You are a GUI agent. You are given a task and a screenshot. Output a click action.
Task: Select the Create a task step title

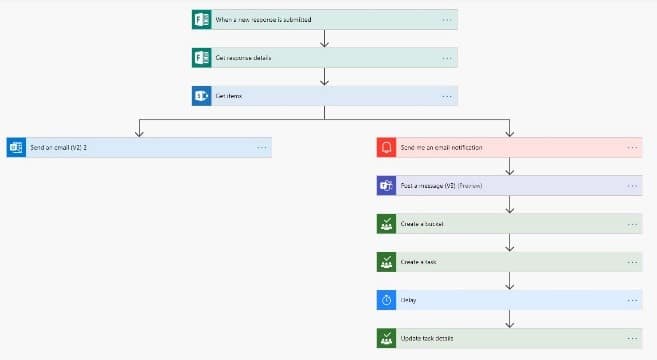[x=418, y=262]
